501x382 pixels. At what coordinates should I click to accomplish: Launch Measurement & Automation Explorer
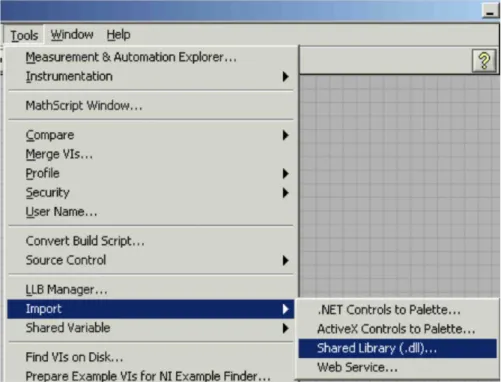(150, 57)
